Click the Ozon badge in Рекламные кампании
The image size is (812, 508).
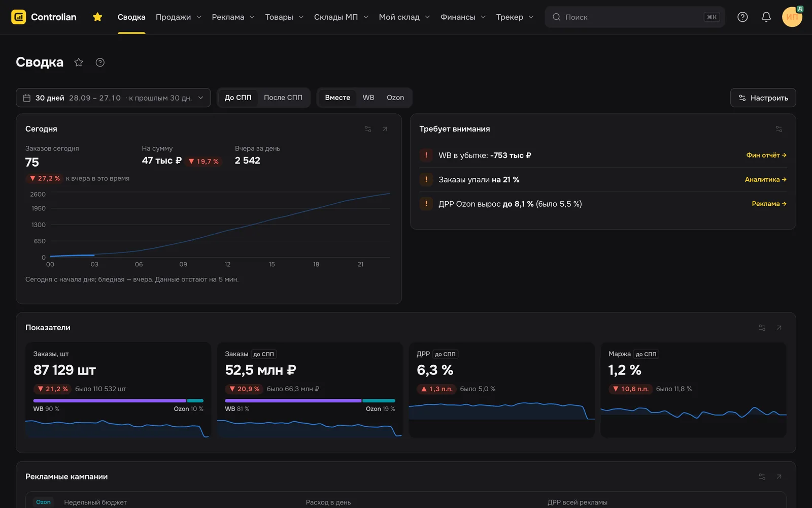tap(43, 502)
